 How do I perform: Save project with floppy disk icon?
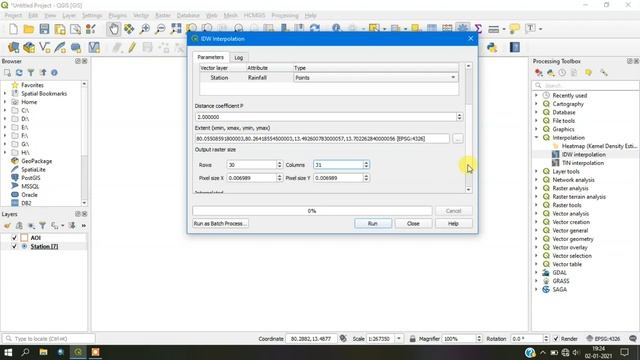coord(44,29)
